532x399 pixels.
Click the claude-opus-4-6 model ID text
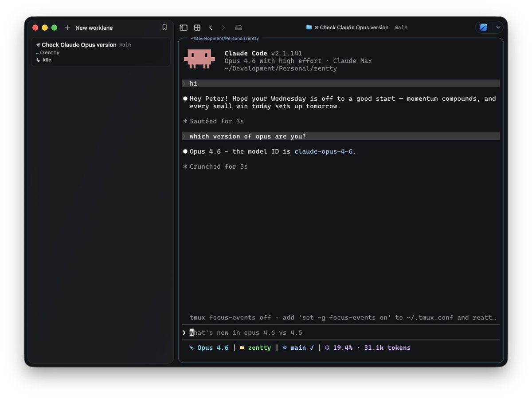(324, 151)
